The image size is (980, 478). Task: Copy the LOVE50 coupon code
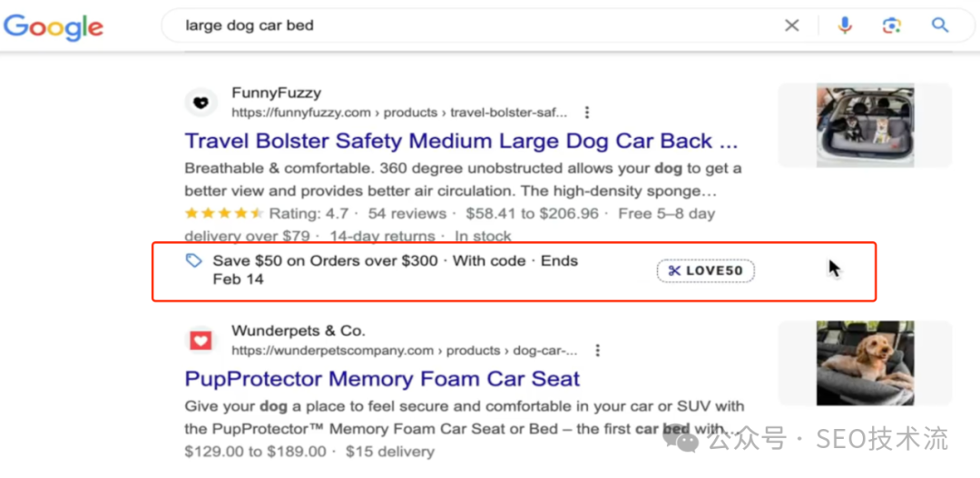[705, 270]
